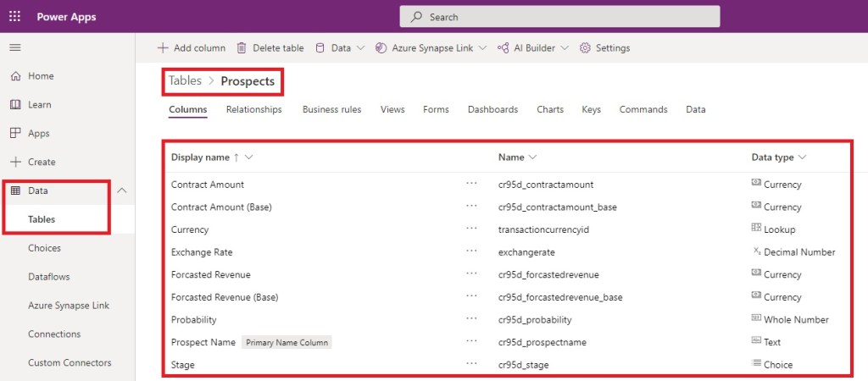Click the Tables breadcrumb link
Image resolution: width=868 pixels, height=381 pixels.
185,81
